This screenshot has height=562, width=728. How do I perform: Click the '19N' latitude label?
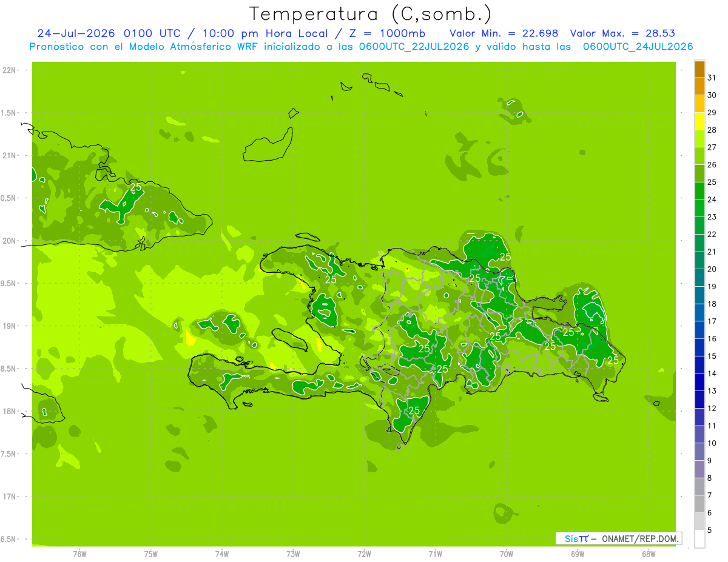pyautogui.click(x=8, y=326)
